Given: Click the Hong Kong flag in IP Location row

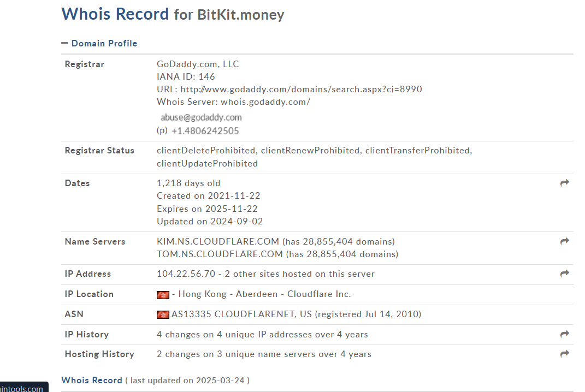Looking at the screenshot, I should click(163, 295).
